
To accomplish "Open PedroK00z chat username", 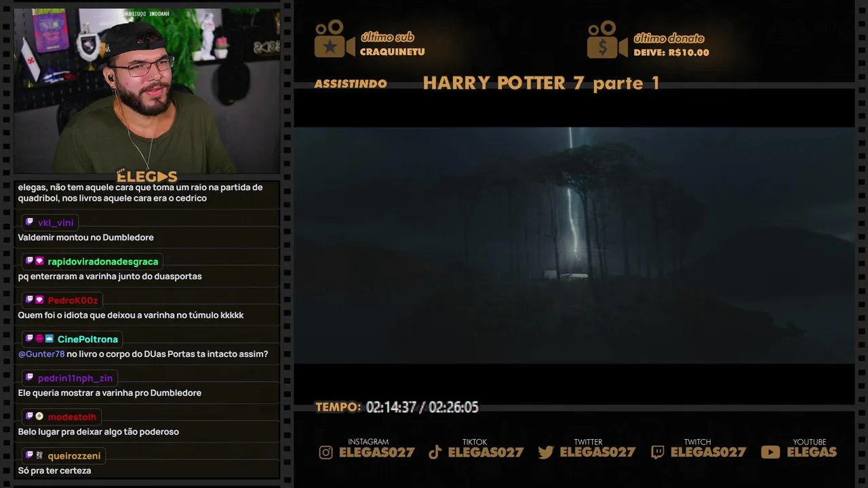I will point(73,300).
